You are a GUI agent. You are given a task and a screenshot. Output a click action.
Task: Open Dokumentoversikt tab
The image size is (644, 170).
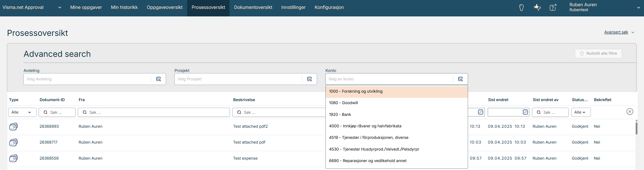pyautogui.click(x=253, y=8)
